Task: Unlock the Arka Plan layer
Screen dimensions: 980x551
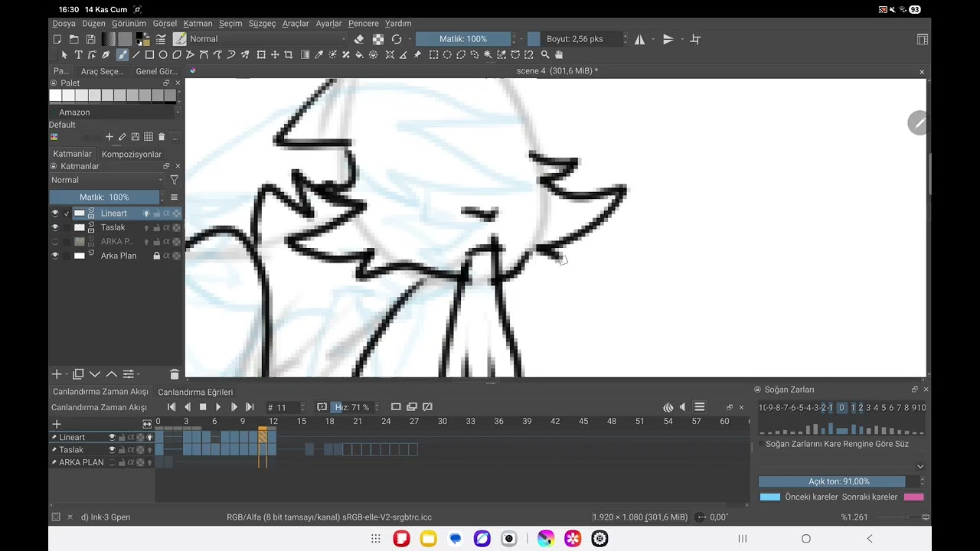Action: click(156, 256)
